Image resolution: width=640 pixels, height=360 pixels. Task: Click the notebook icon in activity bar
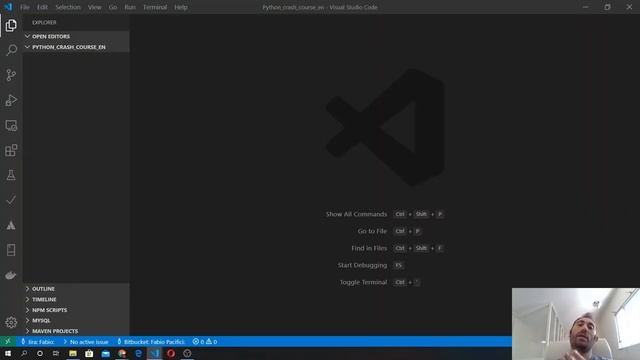click(11, 250)
